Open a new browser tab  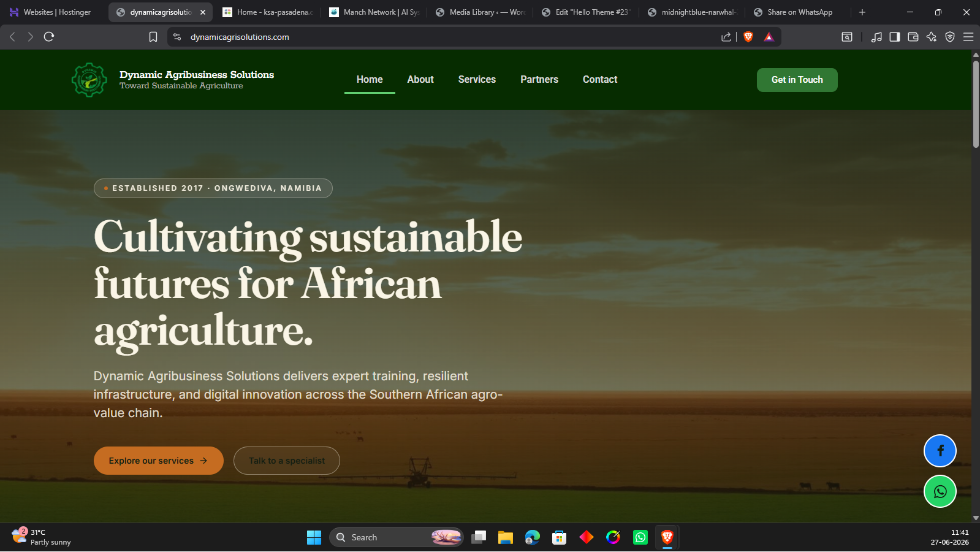point(862,12)
